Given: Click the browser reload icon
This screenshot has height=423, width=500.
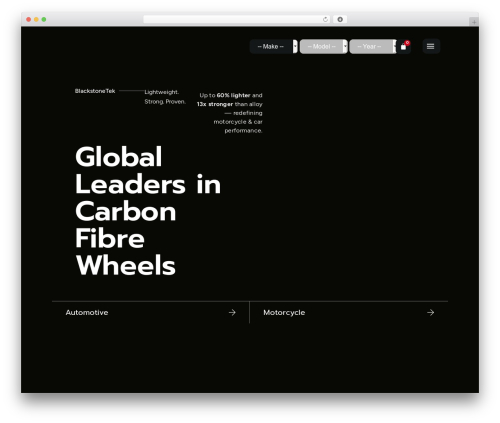Looking at the screenshot, I should click(x=325, y=19).
